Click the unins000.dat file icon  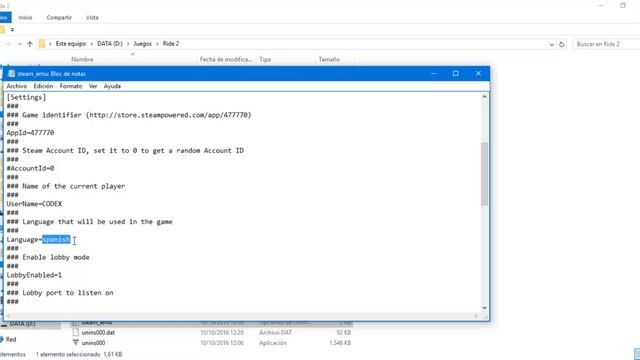76,332
